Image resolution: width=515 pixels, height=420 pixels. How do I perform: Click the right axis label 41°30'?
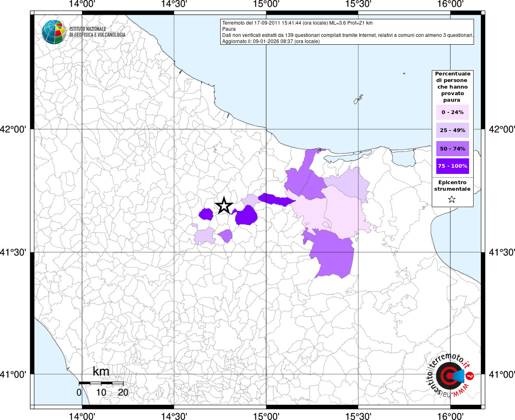(502, 252)
